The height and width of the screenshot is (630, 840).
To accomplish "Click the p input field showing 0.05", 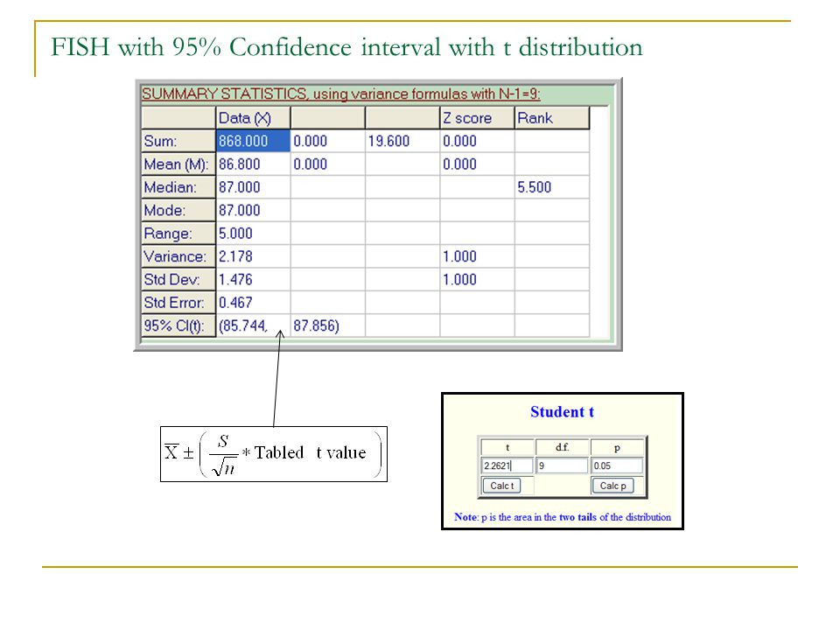I will (x=617, y=465).
